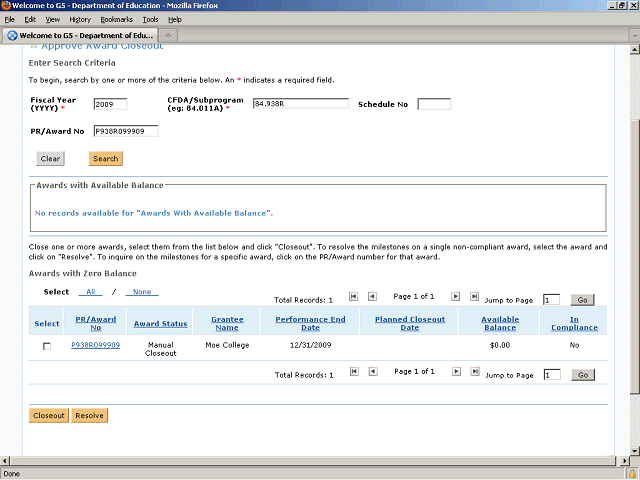Click the tab list arrow at right of the tab bar
640x480 pixels.
point(635,36)
